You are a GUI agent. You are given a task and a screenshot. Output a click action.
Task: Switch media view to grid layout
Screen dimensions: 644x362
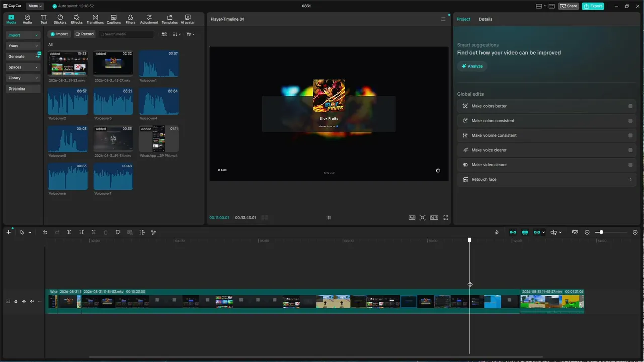tap(164, 34)
